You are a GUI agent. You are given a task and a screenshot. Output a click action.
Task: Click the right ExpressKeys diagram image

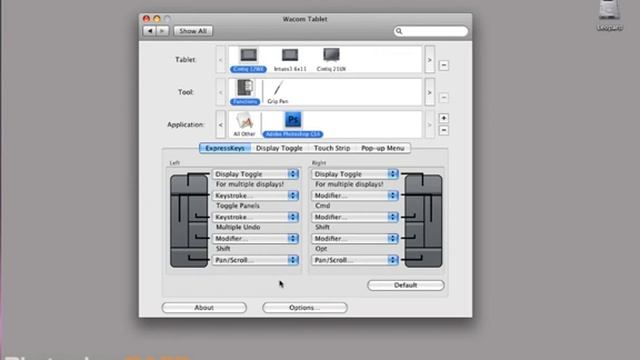pos(423,221)
